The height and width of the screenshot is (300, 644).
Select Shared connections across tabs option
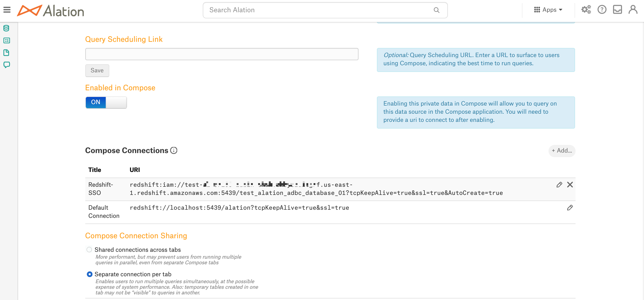[89, 249]
